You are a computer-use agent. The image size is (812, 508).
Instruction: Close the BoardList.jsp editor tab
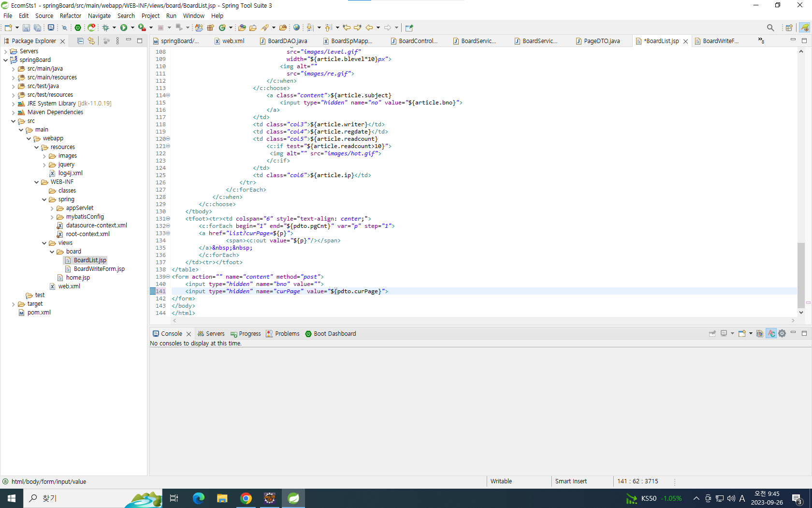(685, 41)
